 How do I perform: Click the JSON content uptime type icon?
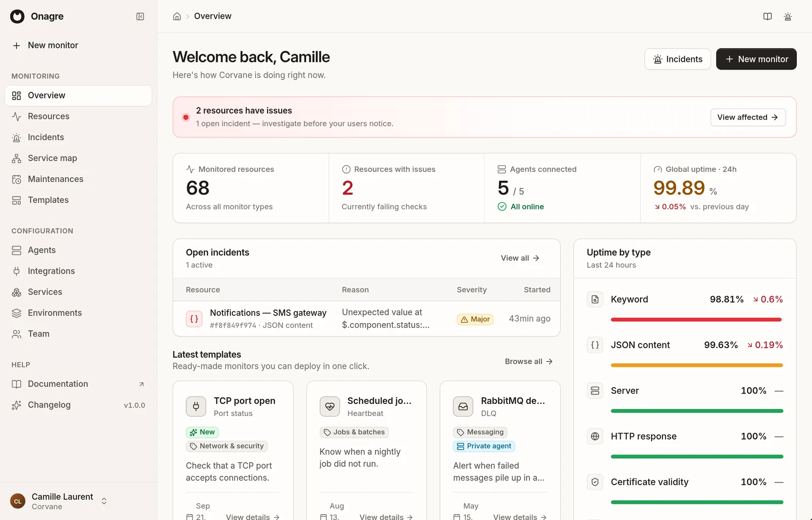point(595,345)
